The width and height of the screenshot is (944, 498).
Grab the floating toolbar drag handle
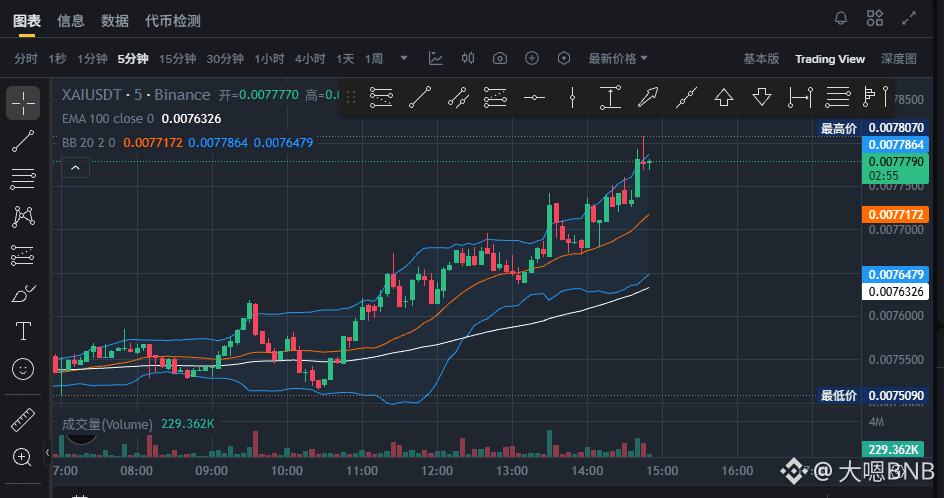click(351, 97)
